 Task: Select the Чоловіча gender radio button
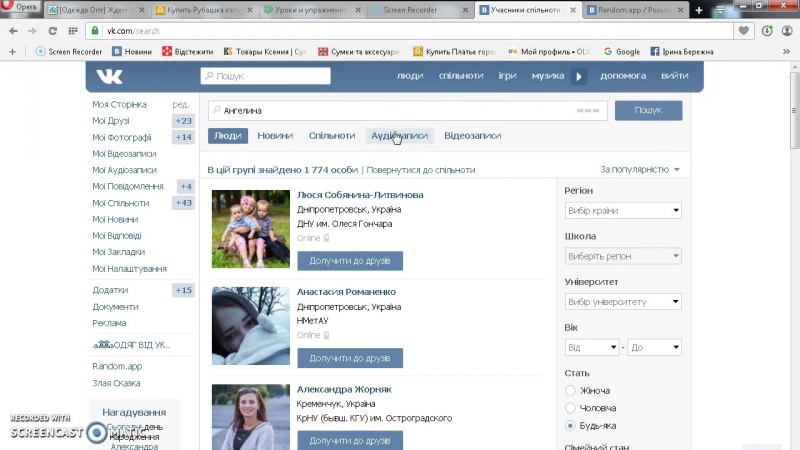point(570,408)
